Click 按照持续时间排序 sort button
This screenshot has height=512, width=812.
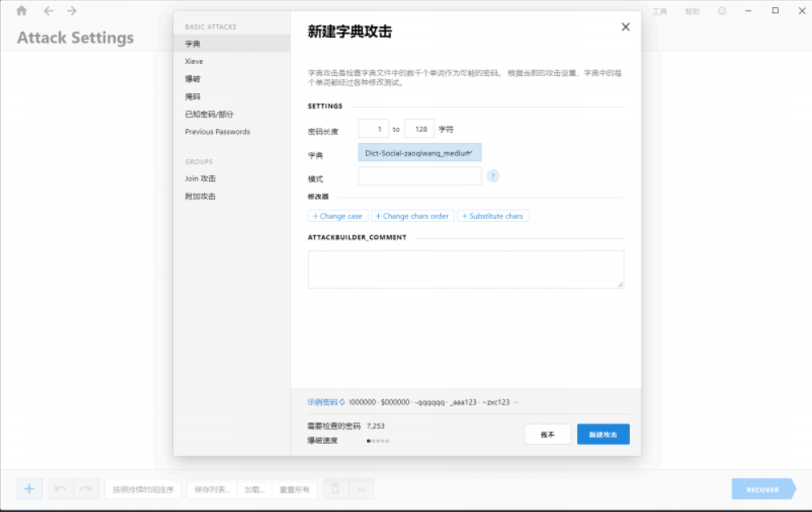(143, 489)
